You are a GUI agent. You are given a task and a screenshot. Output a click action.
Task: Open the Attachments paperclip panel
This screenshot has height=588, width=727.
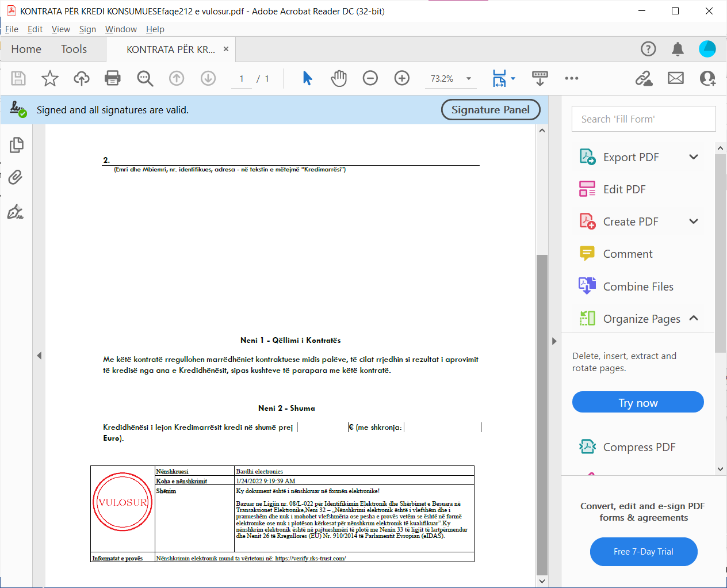[16, 177]
